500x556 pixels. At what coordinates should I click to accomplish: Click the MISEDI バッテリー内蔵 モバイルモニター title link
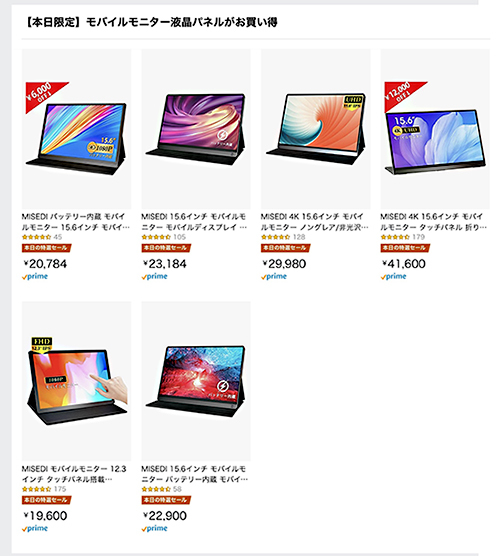[76, 222]
